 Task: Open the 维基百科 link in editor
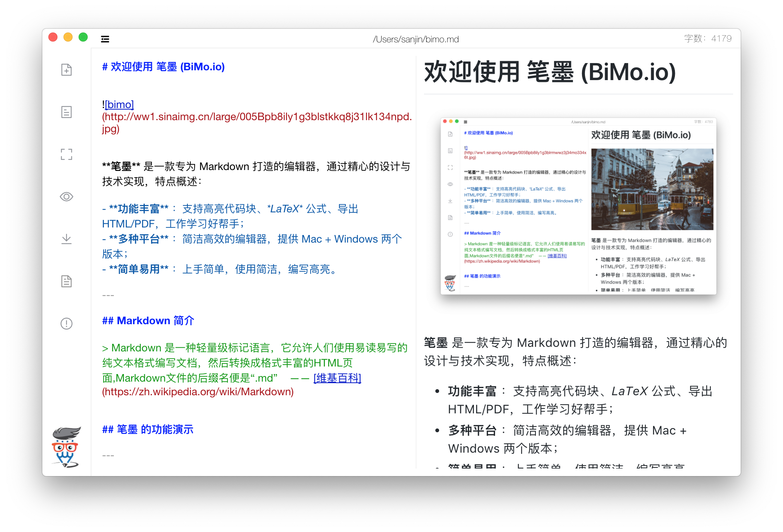pyautogui.click(x=337, y=378)
